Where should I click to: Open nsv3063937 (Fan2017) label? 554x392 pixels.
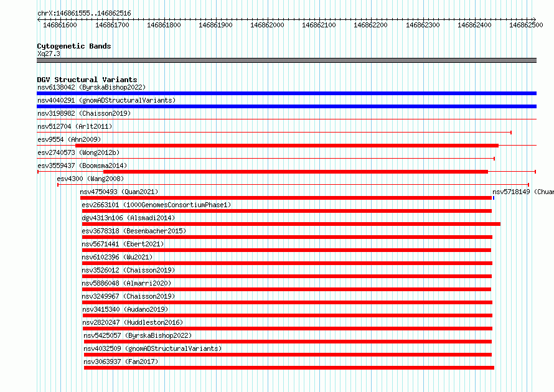click(x=121, y=362)
